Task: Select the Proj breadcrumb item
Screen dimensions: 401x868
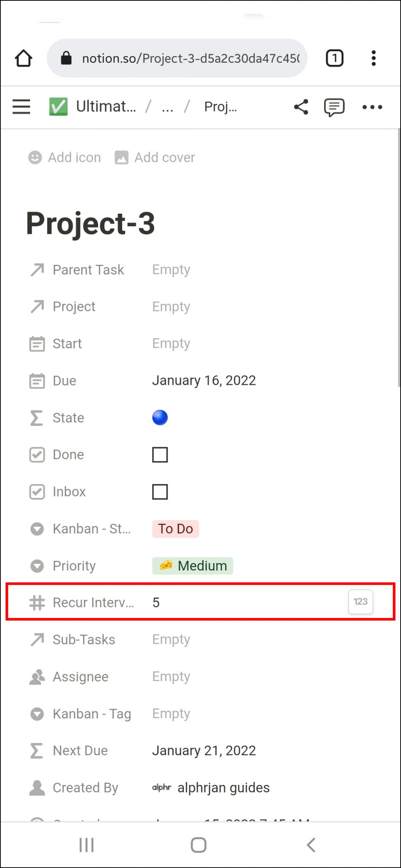Action: point(220,107)
